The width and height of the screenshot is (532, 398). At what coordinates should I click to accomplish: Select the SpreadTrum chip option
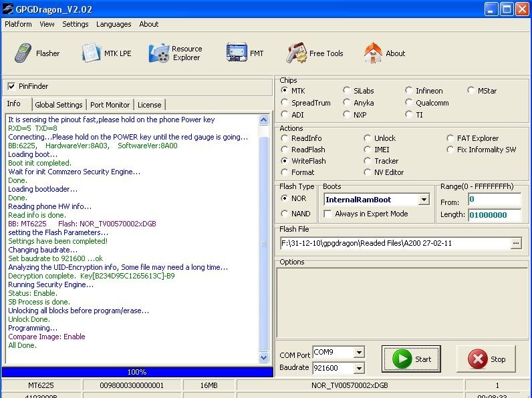coord(284,102)
